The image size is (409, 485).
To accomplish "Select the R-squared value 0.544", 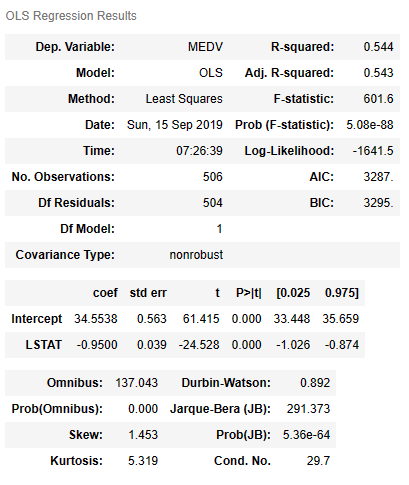I will click(x=378, y=47).
